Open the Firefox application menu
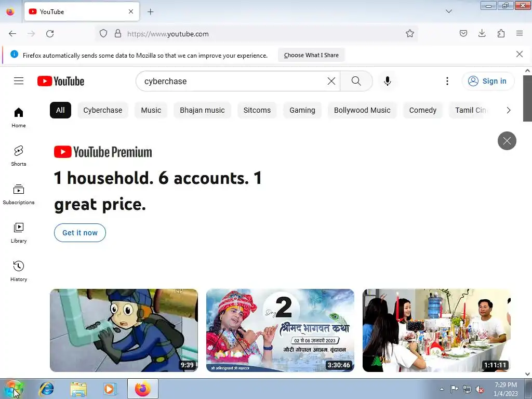 520,33
